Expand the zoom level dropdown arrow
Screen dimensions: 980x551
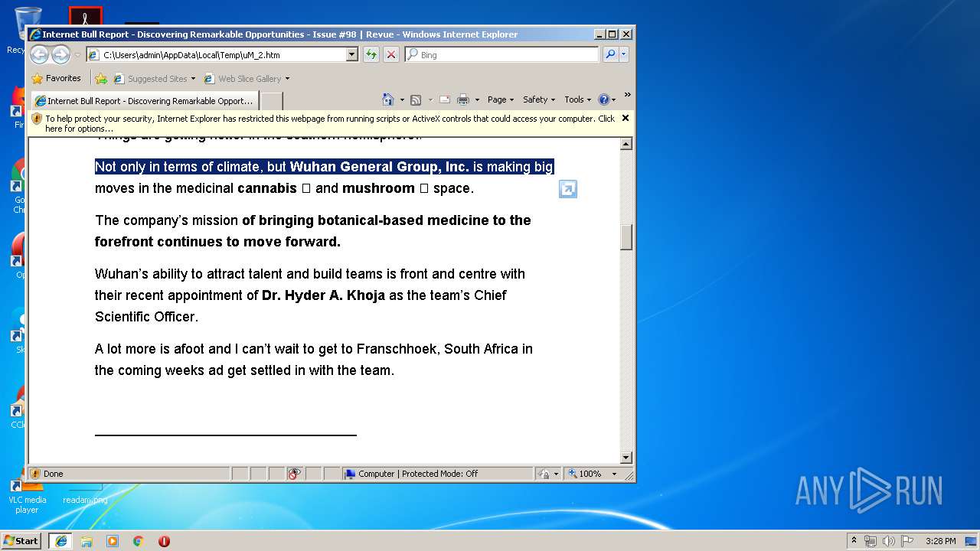(613, 474)
